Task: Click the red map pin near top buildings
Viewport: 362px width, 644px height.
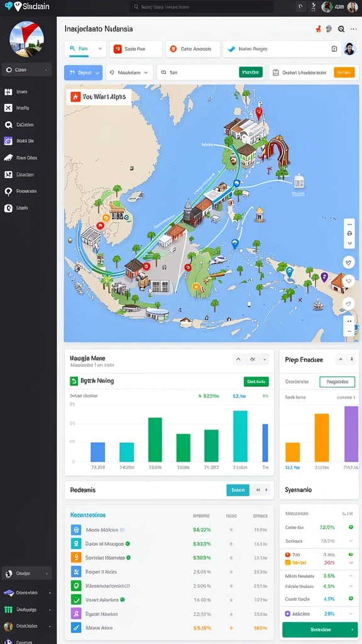Action: (x=258, y=112)
